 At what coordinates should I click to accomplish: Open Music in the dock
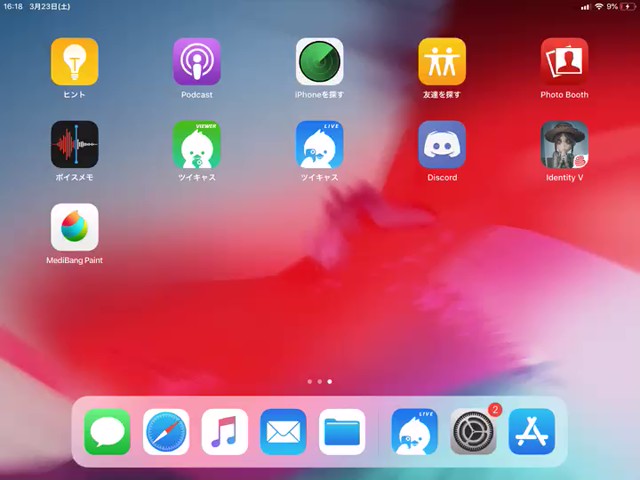click(x=224, y=432)
